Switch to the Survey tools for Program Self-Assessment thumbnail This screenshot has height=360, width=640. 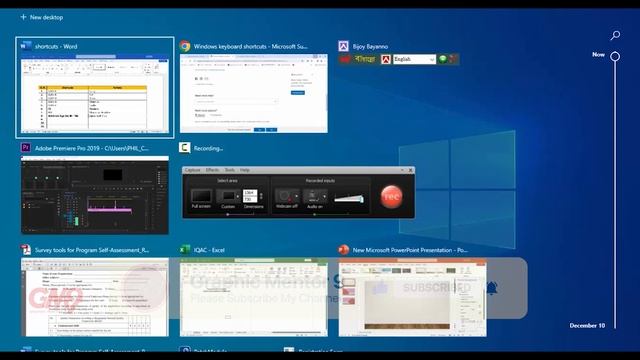[95, 297]
